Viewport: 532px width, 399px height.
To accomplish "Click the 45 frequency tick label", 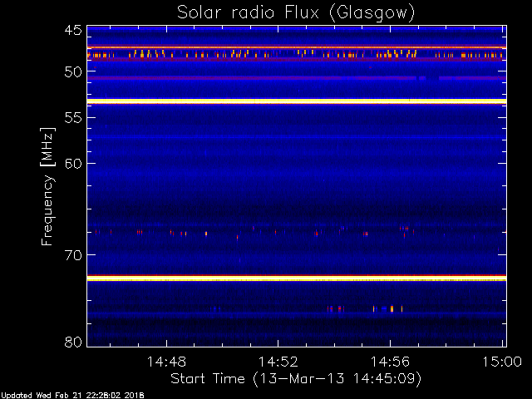I will pyautogui.click(x=73, y=31).
